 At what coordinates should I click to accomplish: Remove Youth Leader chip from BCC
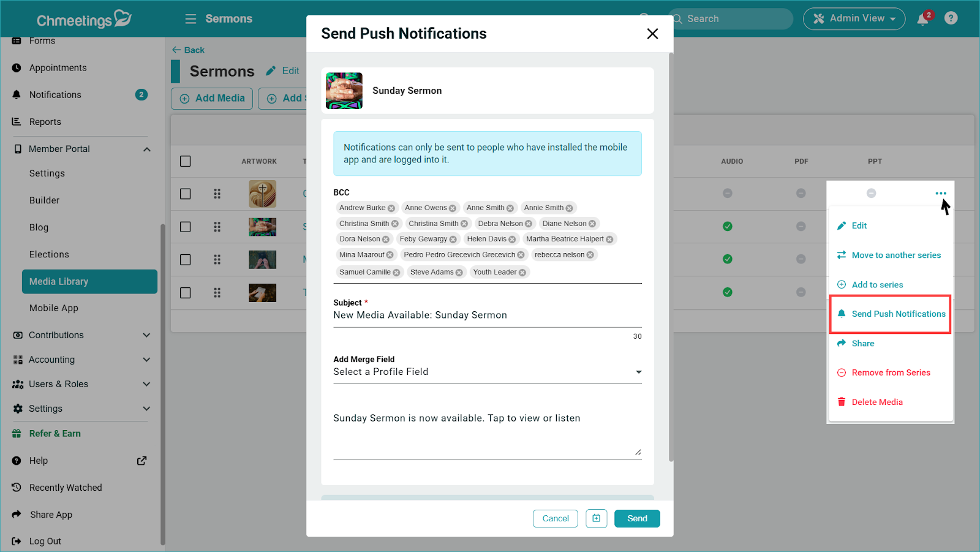pos(522,273)
